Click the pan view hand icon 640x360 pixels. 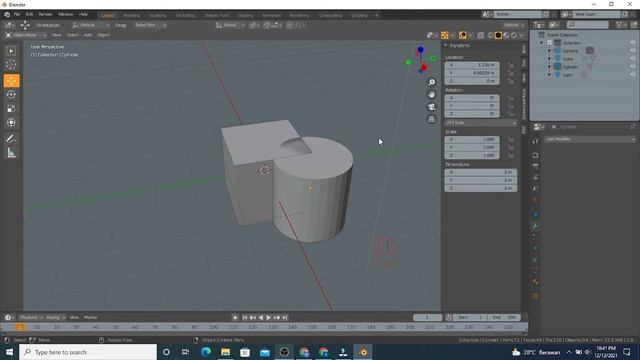pos(431,95)
